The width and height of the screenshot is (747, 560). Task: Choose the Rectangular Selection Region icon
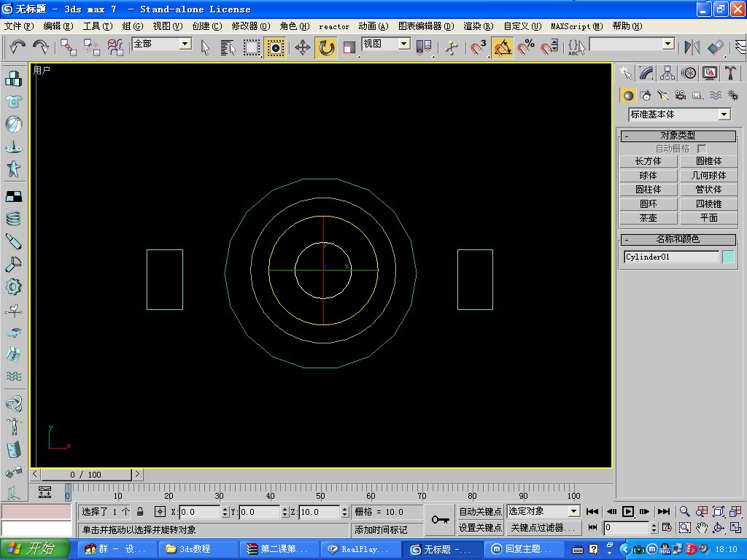(252, 47)
